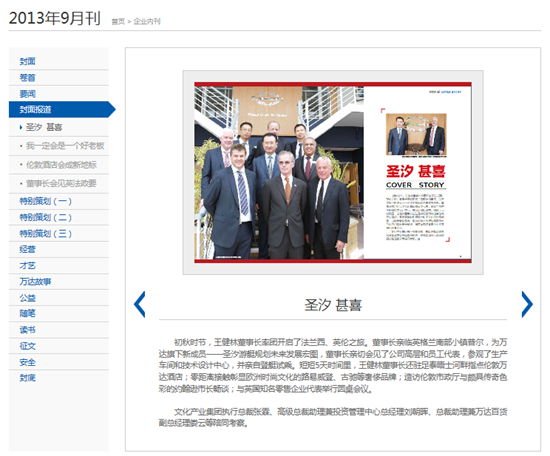
Task: Open the 安全 section in sidebar
Action: 27,362
